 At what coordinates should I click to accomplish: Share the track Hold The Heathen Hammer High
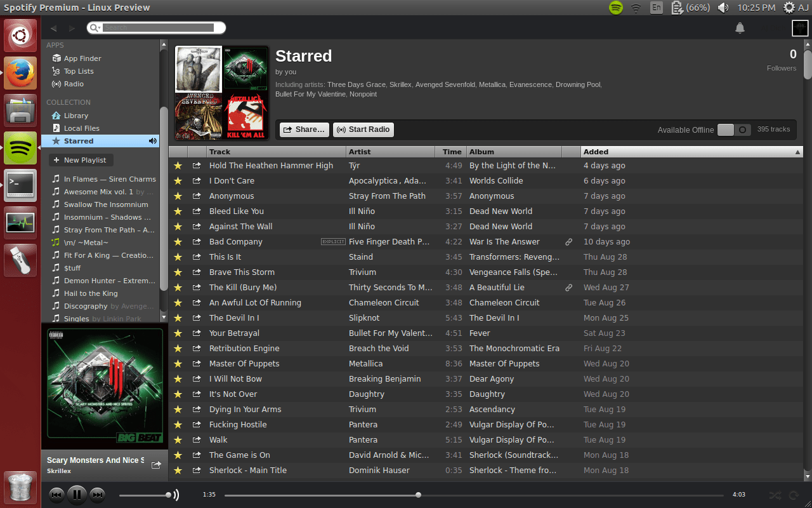pyautogui.click(x=197, y=166)
